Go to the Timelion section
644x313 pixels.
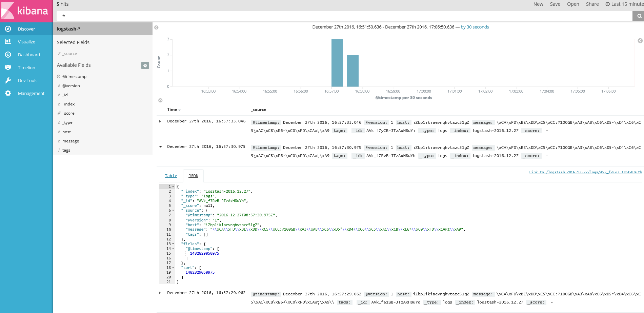click(x=26, y=67)
